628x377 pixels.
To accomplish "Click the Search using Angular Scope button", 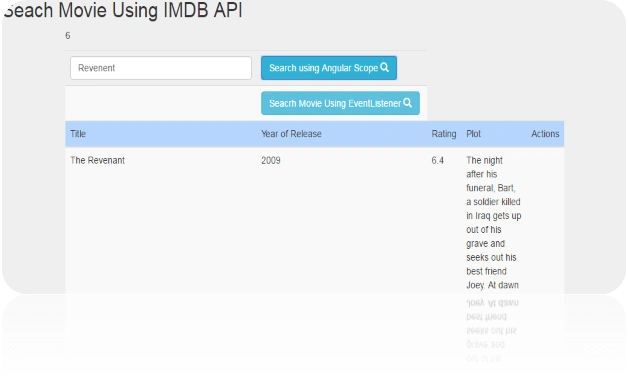I will click(x=329, y=68).
